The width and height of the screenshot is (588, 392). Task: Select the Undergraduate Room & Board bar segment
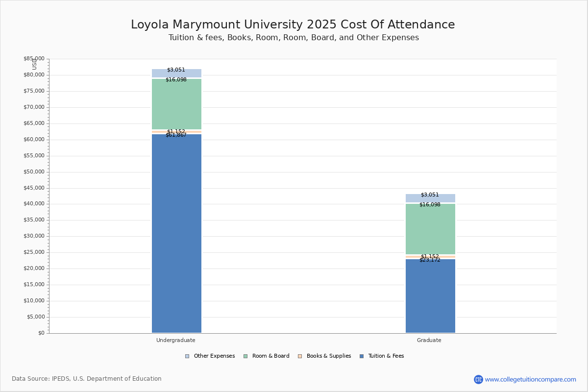[x=176, y=104]
